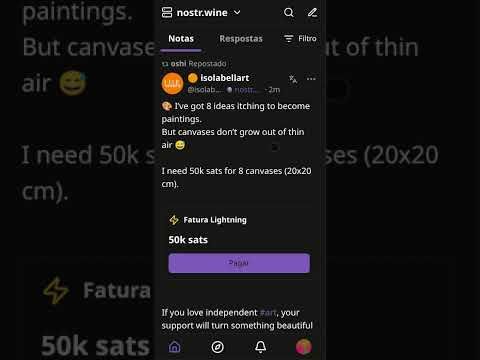
Task: Compose a new note with pencil icon
Action: point(312,13)
